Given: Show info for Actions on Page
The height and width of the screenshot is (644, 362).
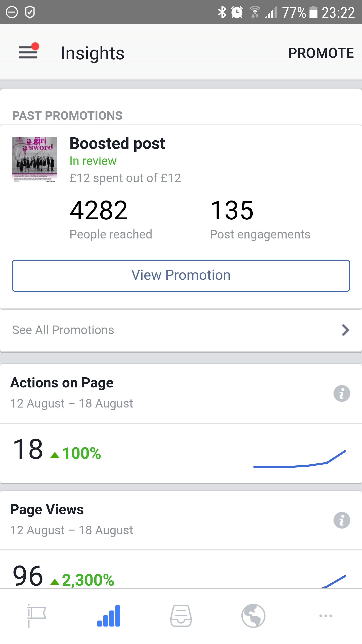Looking at the screenshot, I should click(x=342, y=393).
